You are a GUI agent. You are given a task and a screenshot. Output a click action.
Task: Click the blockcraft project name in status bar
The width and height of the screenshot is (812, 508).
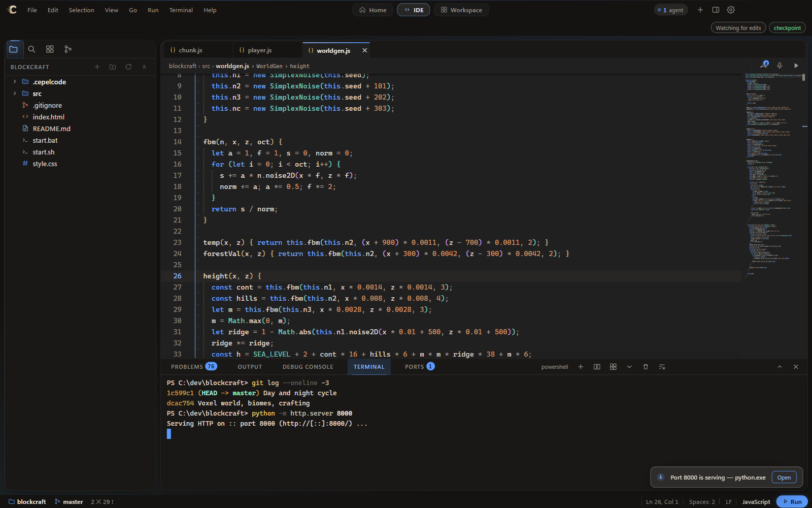27,502
